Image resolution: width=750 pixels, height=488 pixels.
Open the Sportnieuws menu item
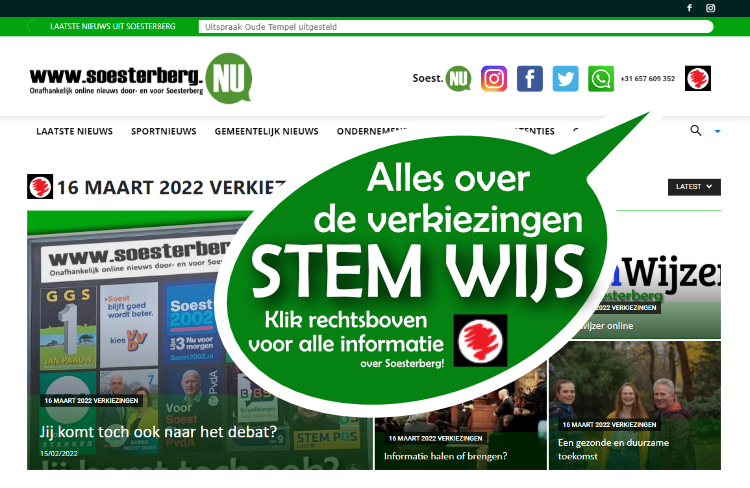pos(163,131)
